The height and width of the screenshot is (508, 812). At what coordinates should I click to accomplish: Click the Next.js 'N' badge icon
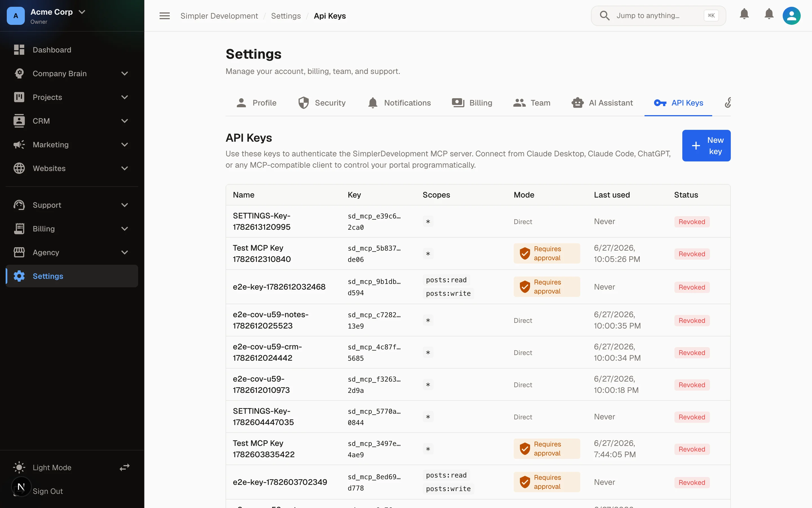coord(21,487)
